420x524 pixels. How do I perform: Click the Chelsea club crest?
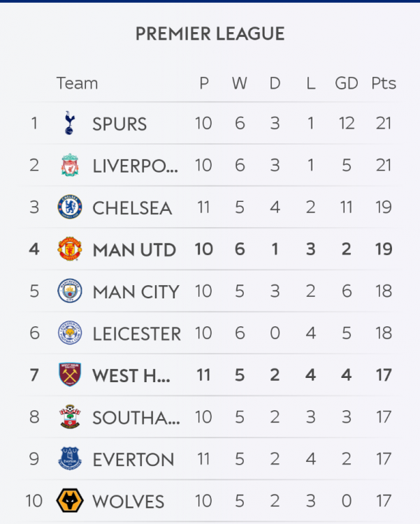click(69, 208)
